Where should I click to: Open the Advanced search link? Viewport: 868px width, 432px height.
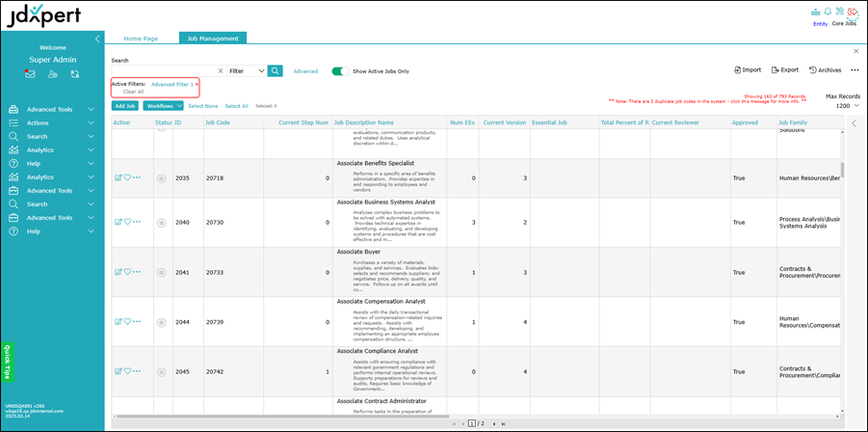[x=305, y=71]
